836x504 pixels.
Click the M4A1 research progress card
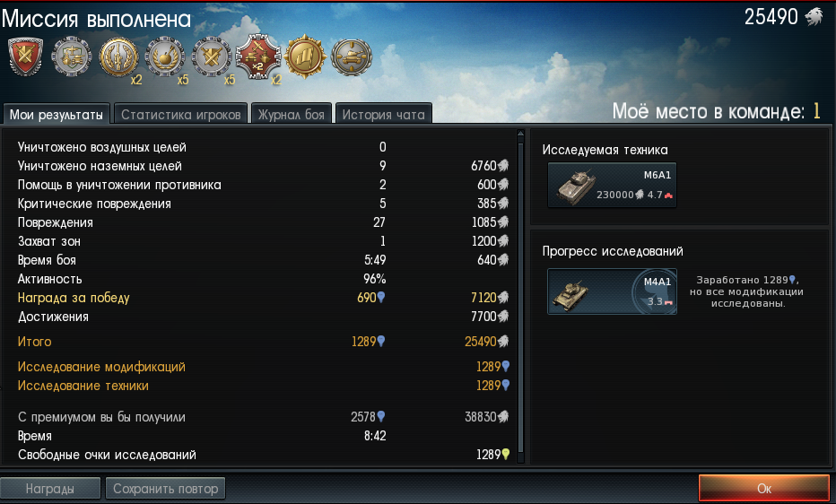click(x=612, y=291)
